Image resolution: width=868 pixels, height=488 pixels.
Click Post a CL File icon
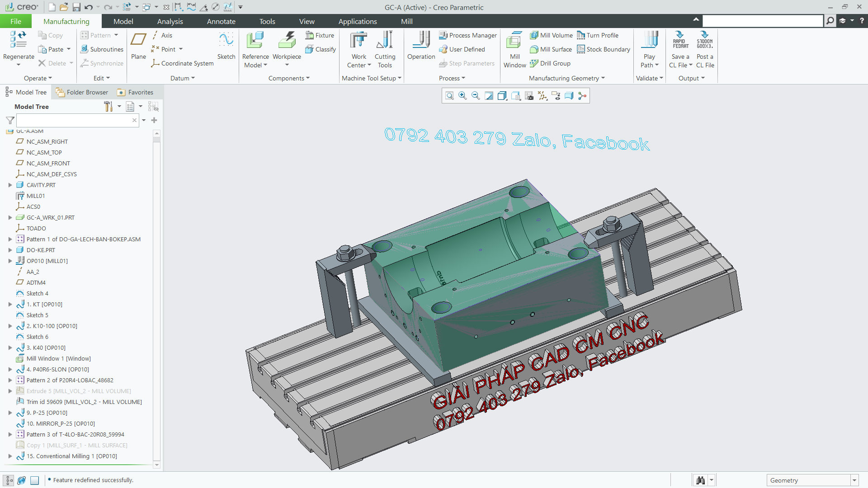coord(704,40)
